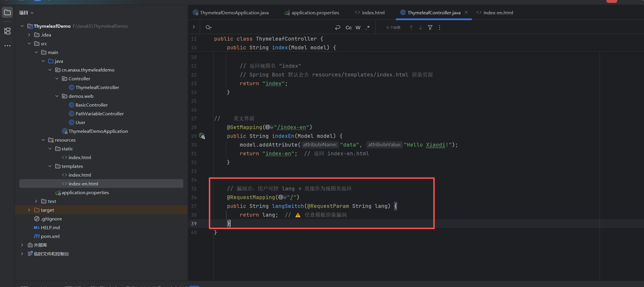Open the Project tool window folder icon
Screen dimensions: 644x287
tap(7, 13)
